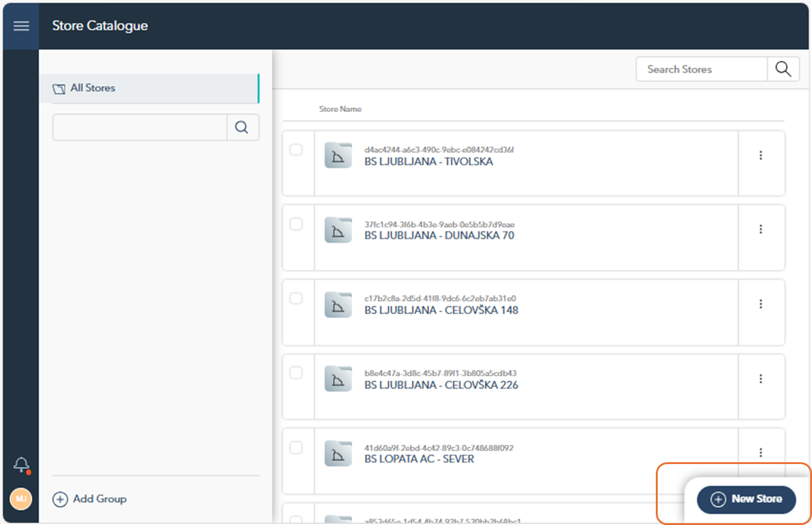Viewport: 812px width, 525px height.
Task: Toggle checkbox for BS LOPATA AC - SEVER
Action: (296, 447)
